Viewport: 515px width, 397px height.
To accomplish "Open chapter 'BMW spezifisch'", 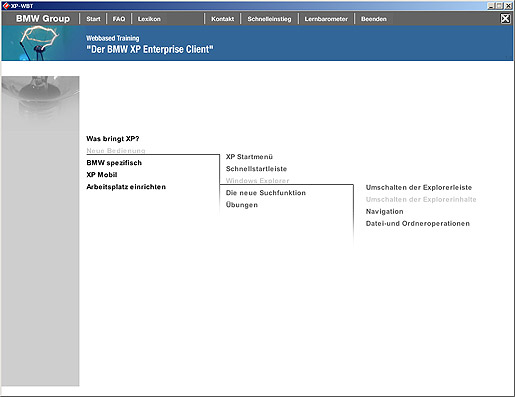I will coord(114,163).
